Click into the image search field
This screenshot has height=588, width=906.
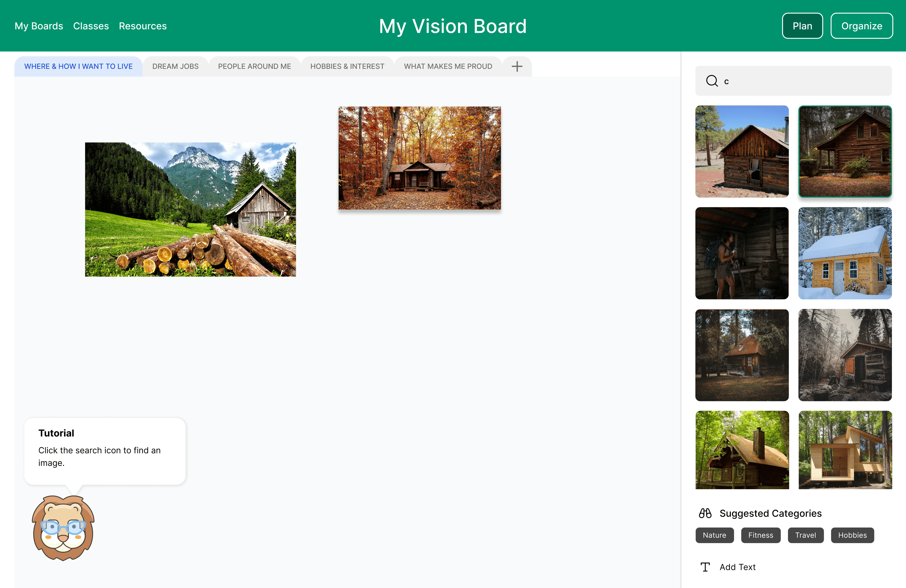[803, 81]
